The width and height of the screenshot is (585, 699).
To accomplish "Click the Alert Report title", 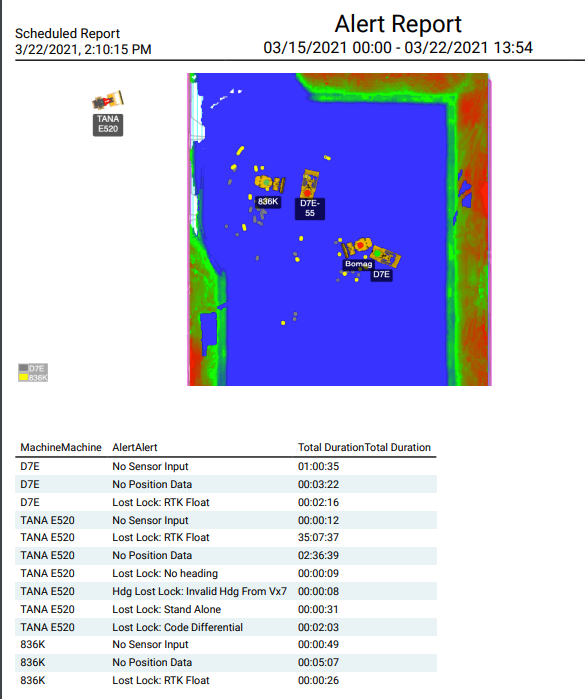I will 398,24.
